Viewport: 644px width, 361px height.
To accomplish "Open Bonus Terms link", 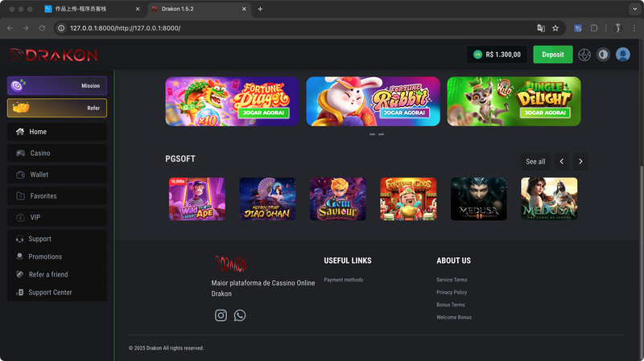I will [451, 305].
